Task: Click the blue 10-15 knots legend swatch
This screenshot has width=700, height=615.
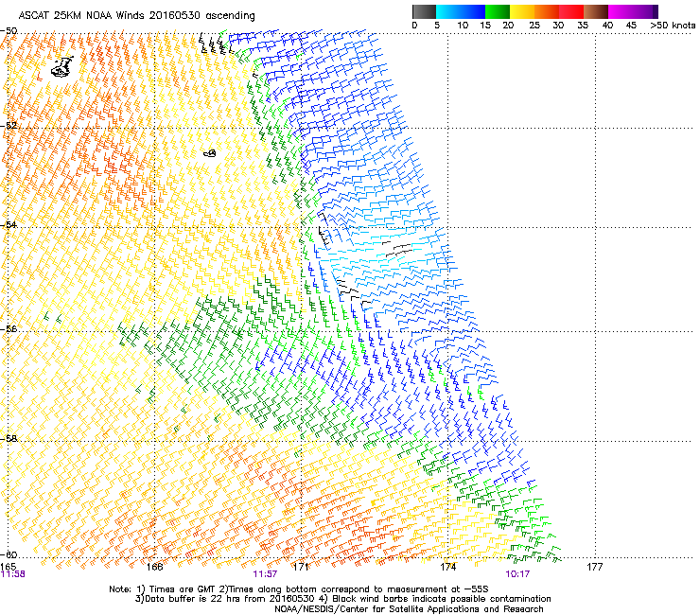Action: pos(473,11)
